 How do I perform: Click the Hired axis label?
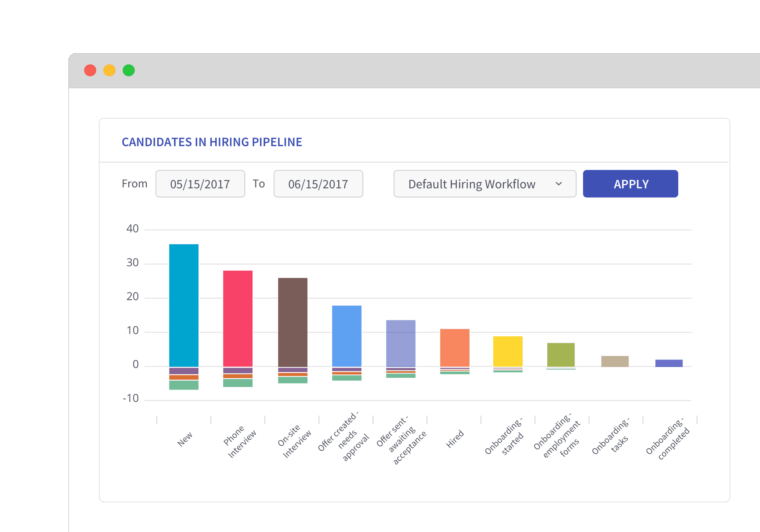click(456, 437)
